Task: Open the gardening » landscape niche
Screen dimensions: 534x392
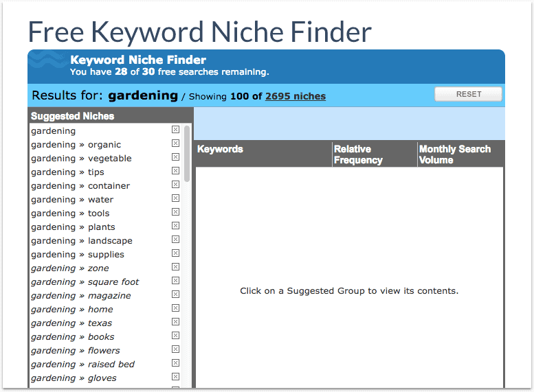Action: tap(82, 241)
